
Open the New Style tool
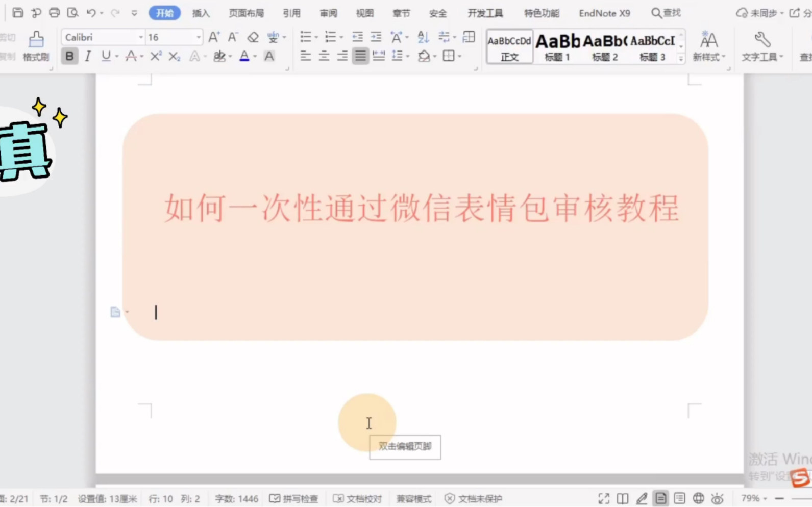click(x=709, y=46)
